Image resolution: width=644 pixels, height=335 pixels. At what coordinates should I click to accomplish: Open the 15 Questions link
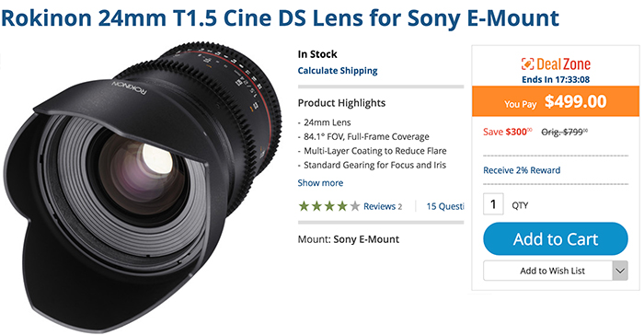[445, 206]
